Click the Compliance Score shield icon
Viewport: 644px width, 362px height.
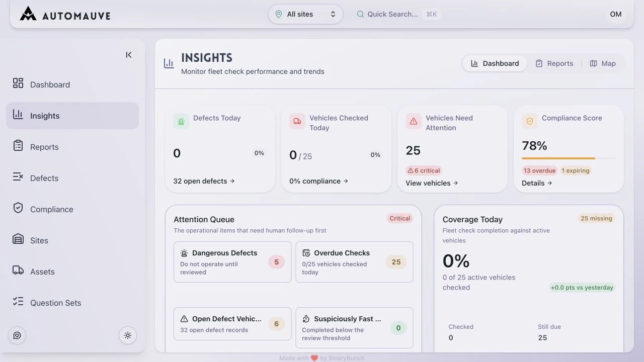pos(530,121)
